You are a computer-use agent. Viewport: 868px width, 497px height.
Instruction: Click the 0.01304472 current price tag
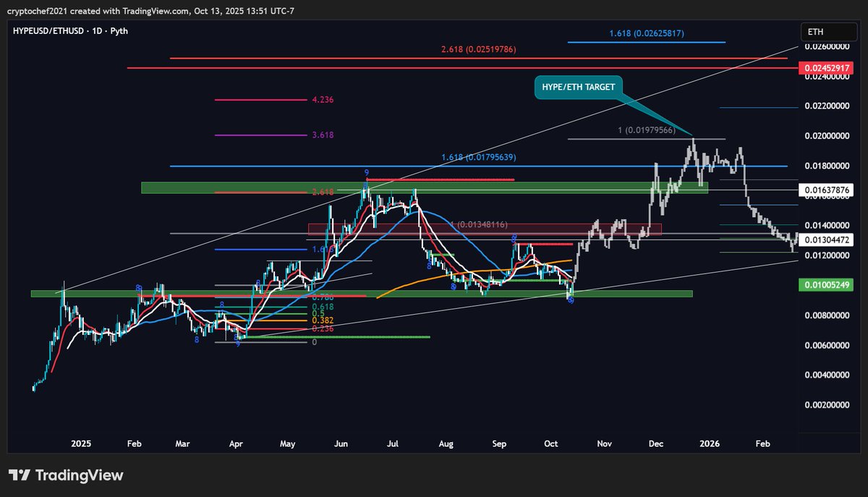tap(827, 239)
